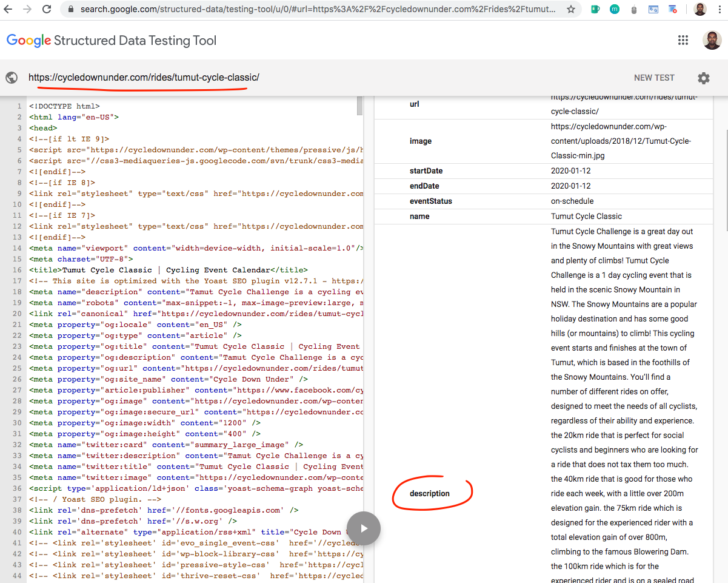Click the teal 'm' extension icon
728x583 pixels.
615,10
